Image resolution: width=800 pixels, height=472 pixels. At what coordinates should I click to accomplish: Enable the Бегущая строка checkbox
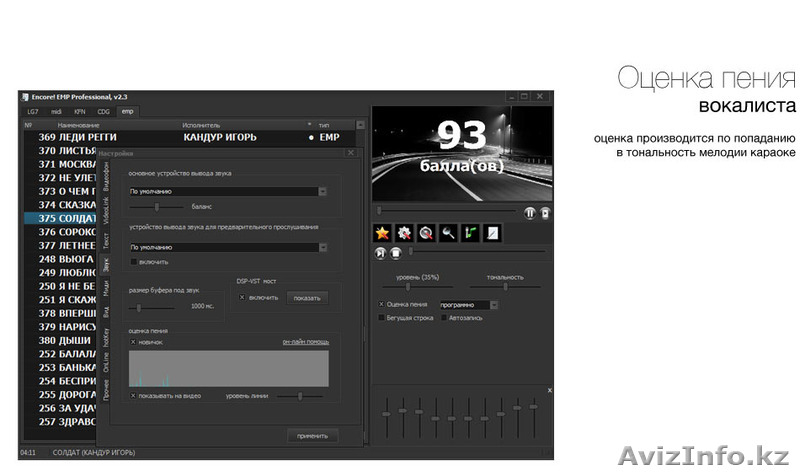[x=382, y=317]
